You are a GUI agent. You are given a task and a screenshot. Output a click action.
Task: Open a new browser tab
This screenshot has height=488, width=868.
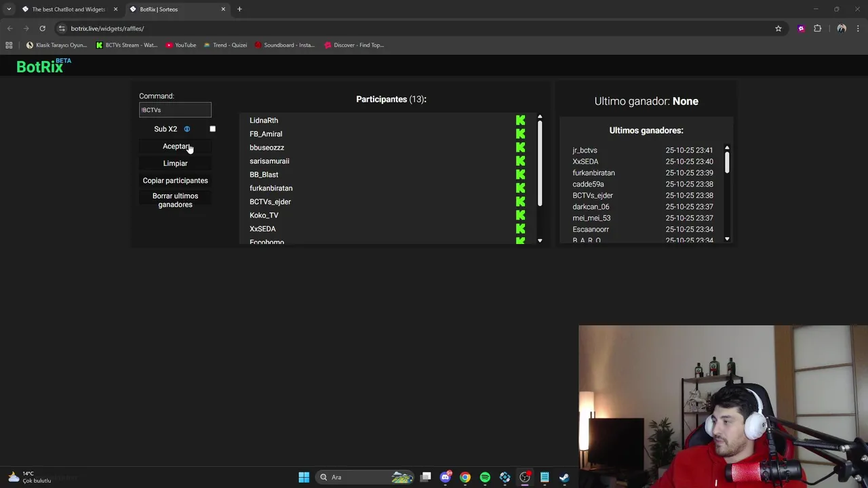pyautogui.click(x=239, y=9)
